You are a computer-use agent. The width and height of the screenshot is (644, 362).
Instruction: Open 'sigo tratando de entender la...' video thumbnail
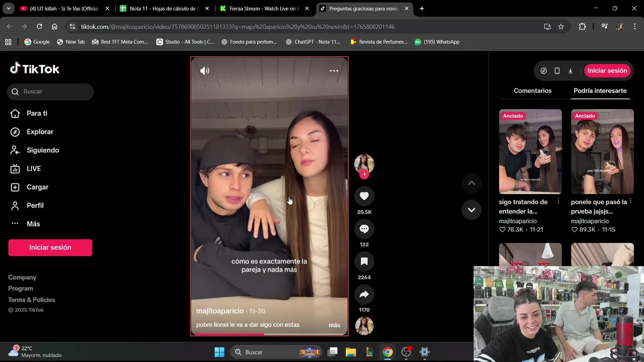click(530, 151)
